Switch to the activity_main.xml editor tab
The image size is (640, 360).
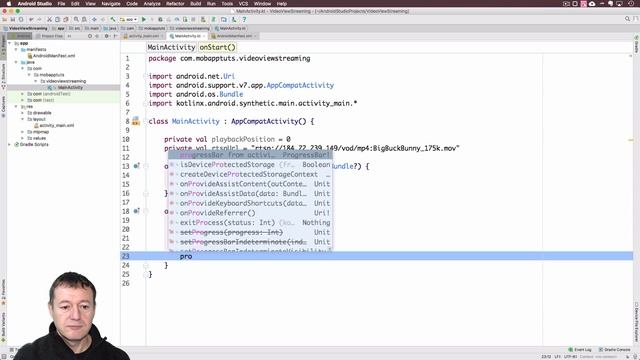(x=144, y=36)
